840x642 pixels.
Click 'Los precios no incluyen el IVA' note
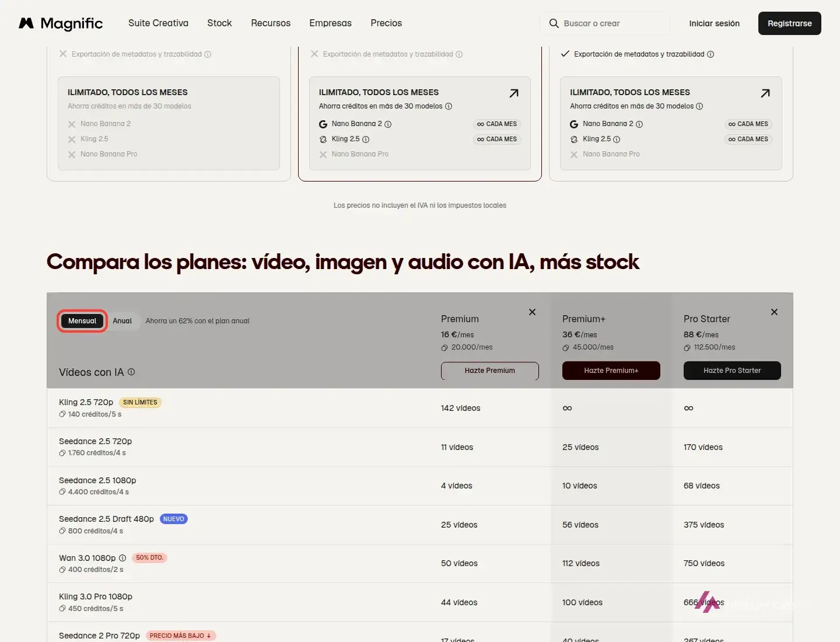420,205
